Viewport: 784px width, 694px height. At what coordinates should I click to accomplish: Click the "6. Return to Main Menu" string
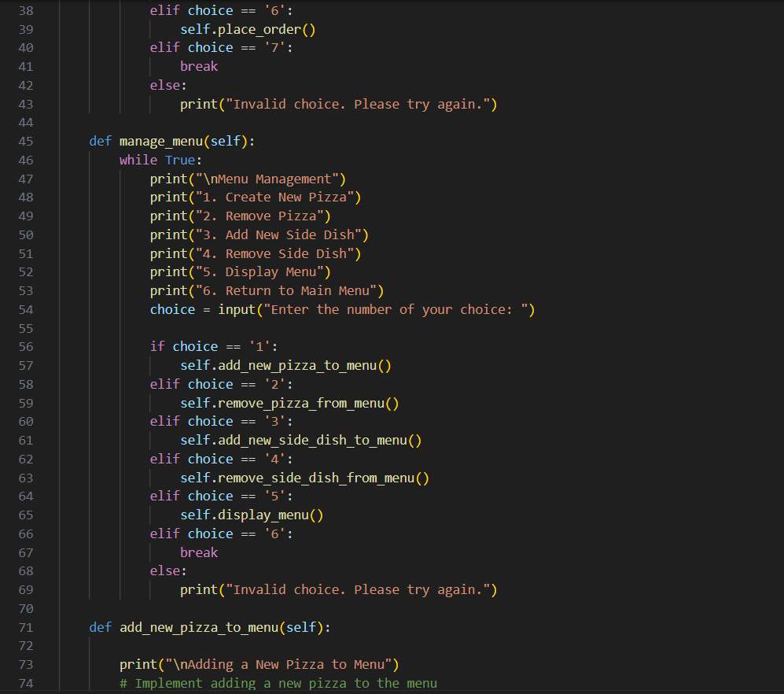click(x=286, y=290)
